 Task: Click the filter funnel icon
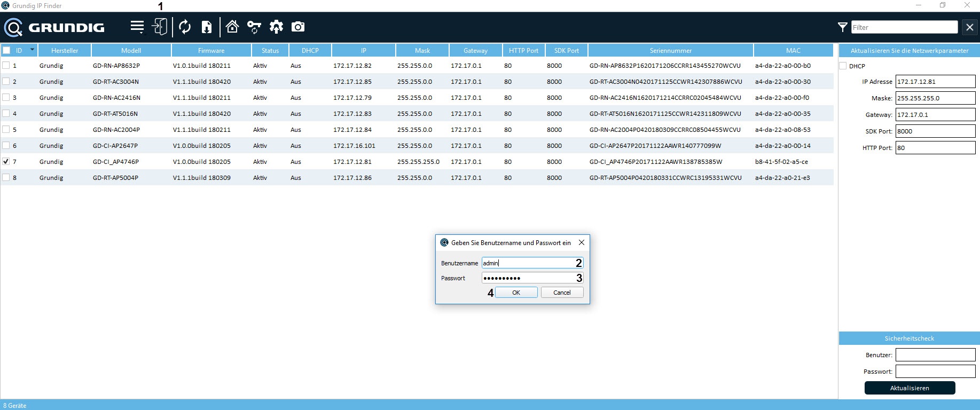tap(842, 27)
